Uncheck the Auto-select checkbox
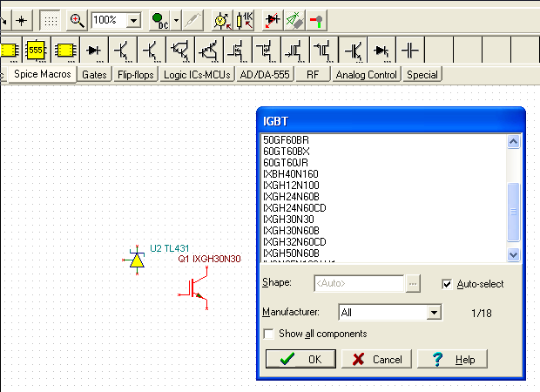Screen dimensions: 540x392 [447, 284]
